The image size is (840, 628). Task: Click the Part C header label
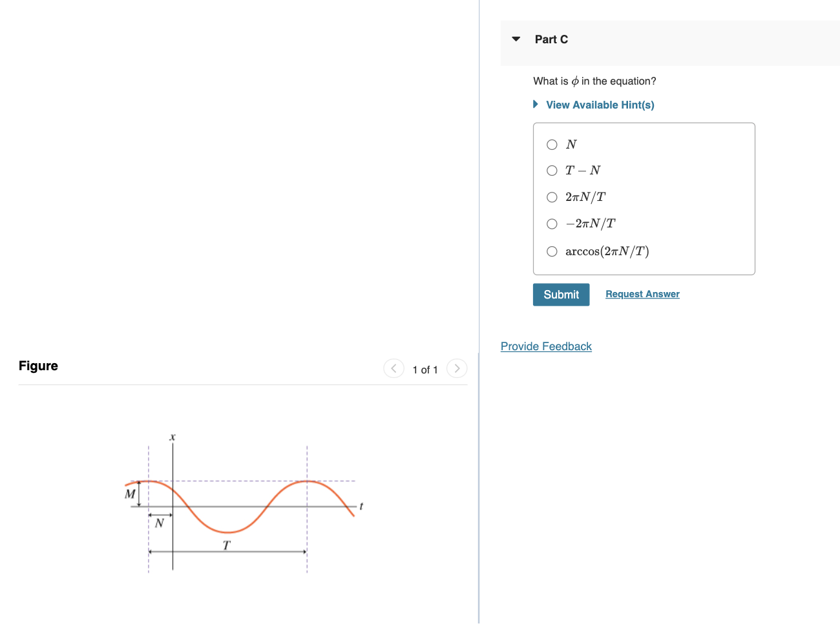[x=551, y=39]
